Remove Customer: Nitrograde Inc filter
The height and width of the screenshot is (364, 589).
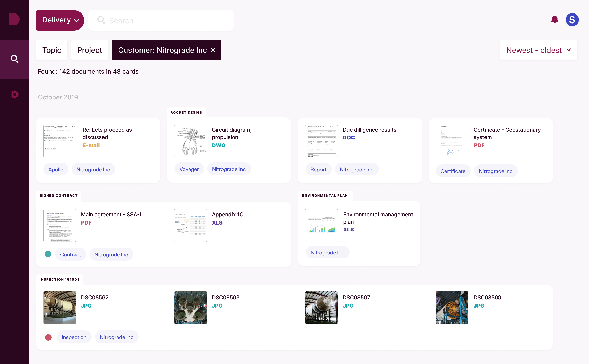[x=213, y=50]
